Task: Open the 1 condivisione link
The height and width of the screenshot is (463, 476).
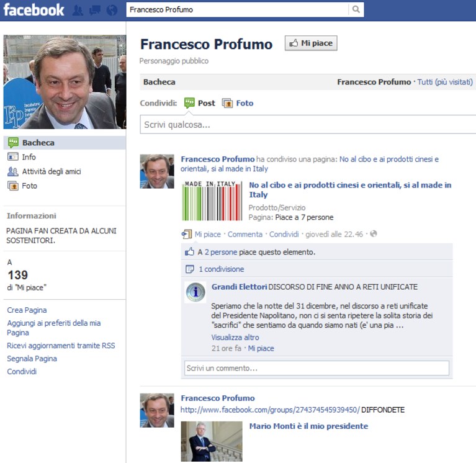Action: click(x=222, y=269)
